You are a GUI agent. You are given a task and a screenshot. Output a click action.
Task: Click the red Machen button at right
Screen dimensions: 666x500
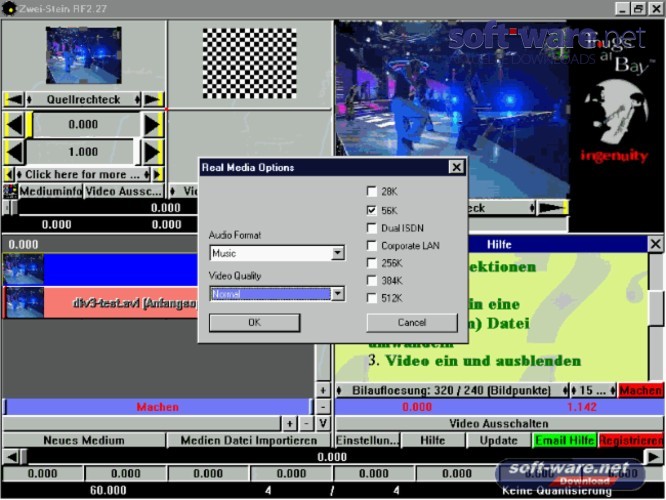(x=641, y=390)
